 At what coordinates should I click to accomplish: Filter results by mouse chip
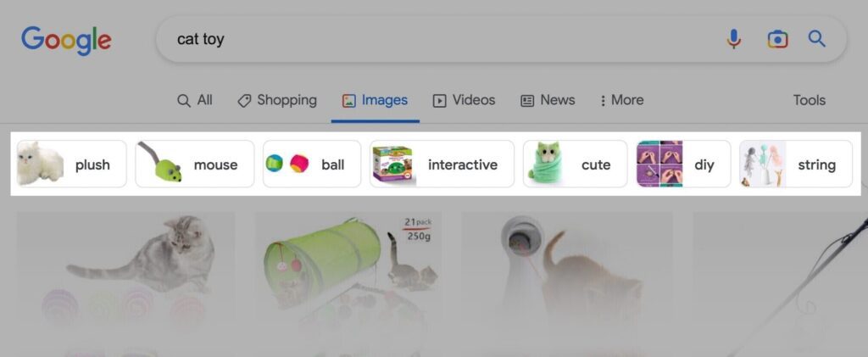(x=195, y=164)
